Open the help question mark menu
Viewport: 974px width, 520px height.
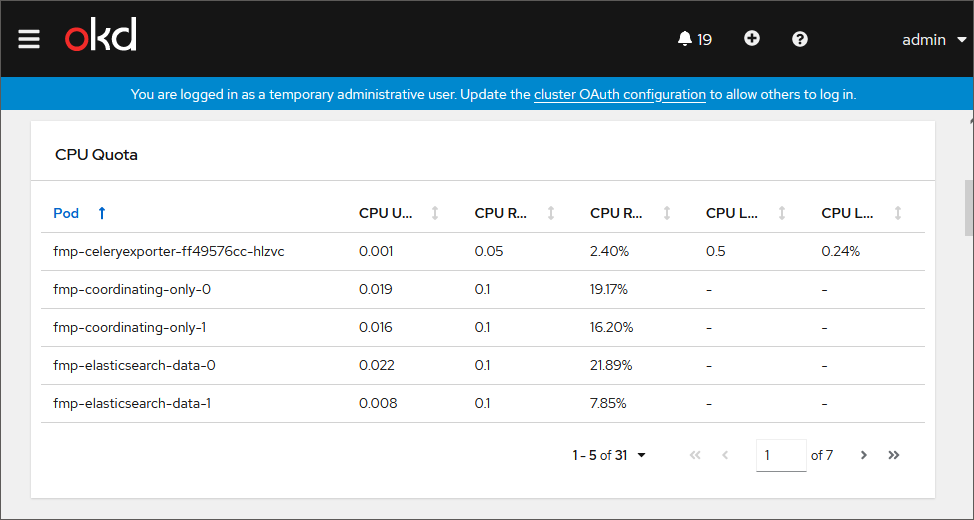[800, 39]
